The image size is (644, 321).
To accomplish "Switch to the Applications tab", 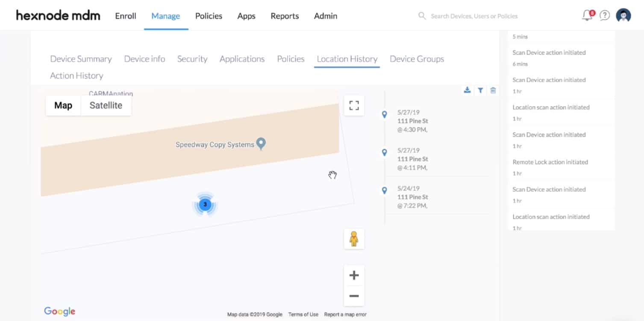I will (x=242, y=59).
